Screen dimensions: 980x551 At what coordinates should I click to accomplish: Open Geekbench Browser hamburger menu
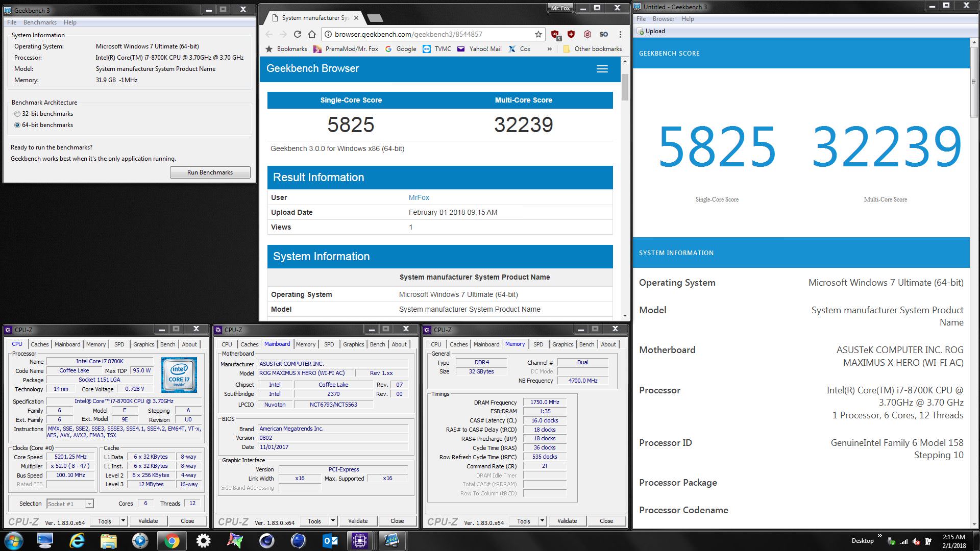pos(602,69)
